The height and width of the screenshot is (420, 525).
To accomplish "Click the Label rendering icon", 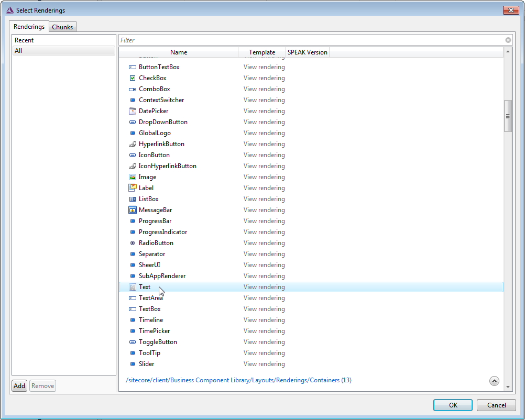I will tap(133, 187).
